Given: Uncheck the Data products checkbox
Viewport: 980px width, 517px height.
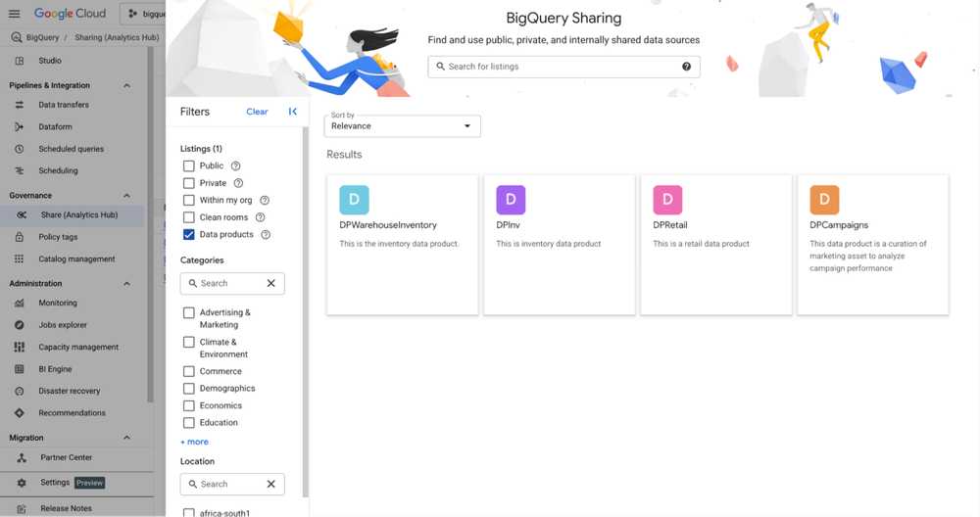Looking at the screenshot, I should coord(189,235).
